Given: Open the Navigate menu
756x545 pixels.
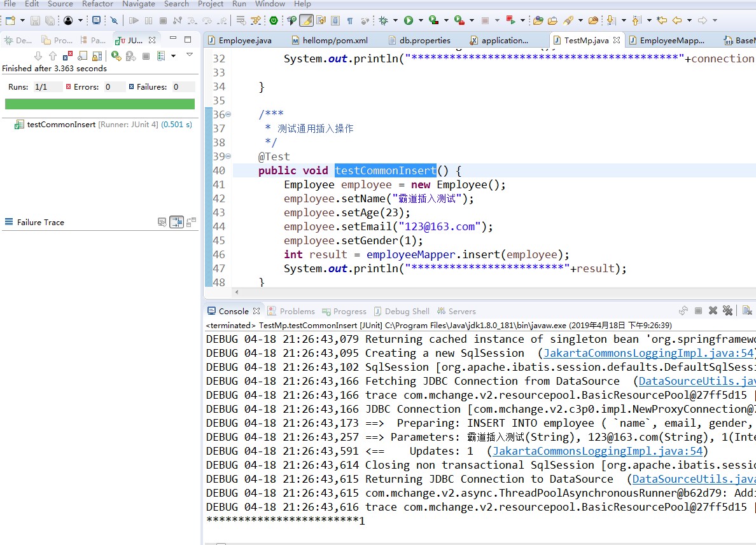Looking at the screenshot, I should (x=138, y=4).
